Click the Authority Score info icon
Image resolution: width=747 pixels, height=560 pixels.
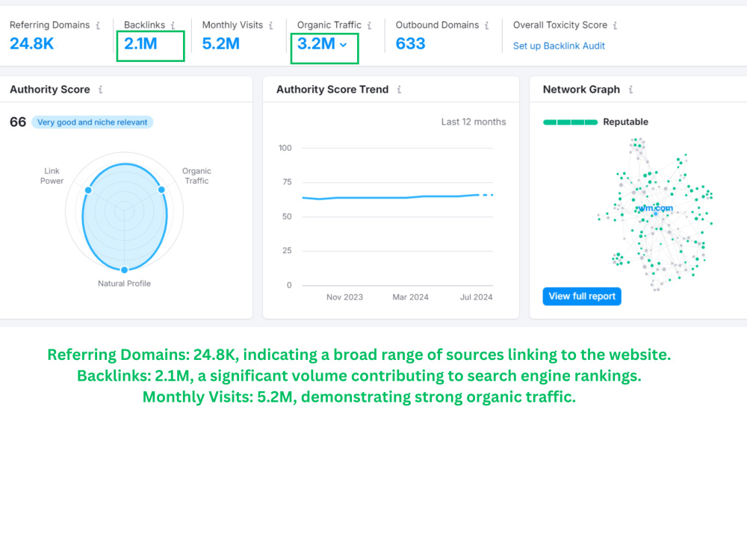(101, 90)
